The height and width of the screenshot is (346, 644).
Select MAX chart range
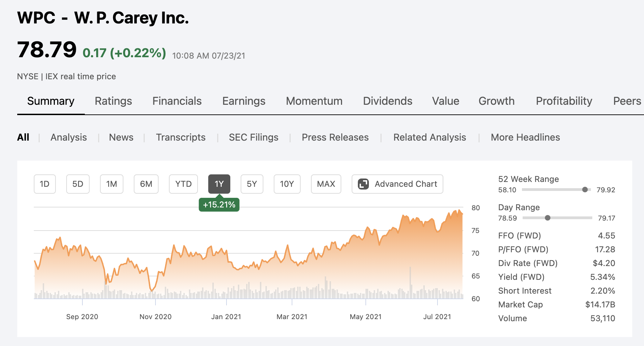click(326, 184)
